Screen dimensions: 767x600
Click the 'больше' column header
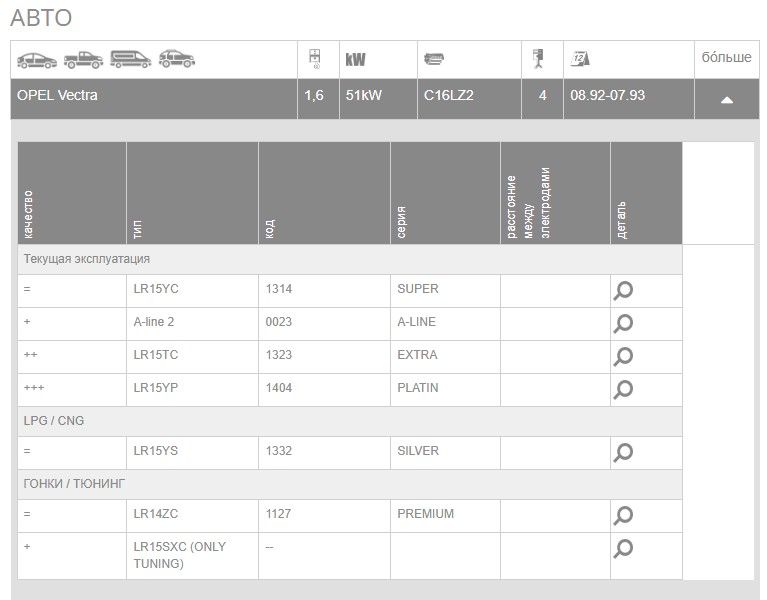click(727, 58)
